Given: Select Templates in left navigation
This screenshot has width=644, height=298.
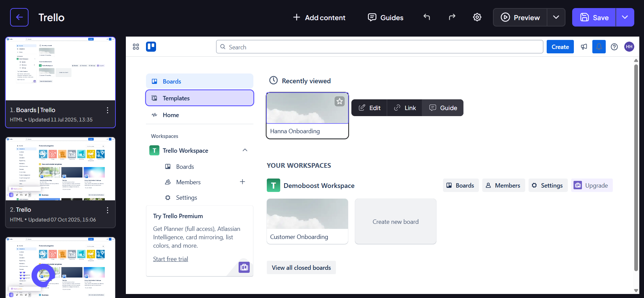Looking at the screenshot, I should [200, 98].
